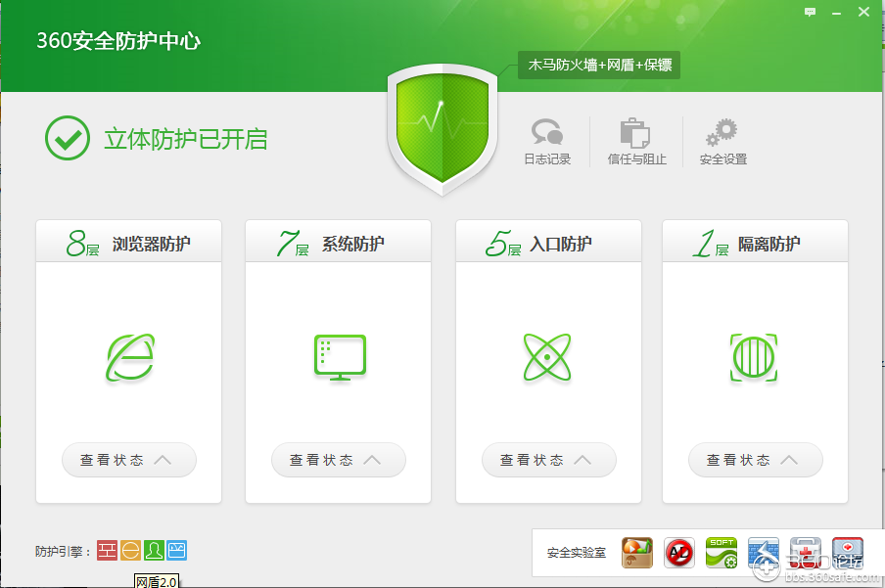Click 查看状态 under 系统防护
Viewport: 885px width, 588px height.
(338, 460)
